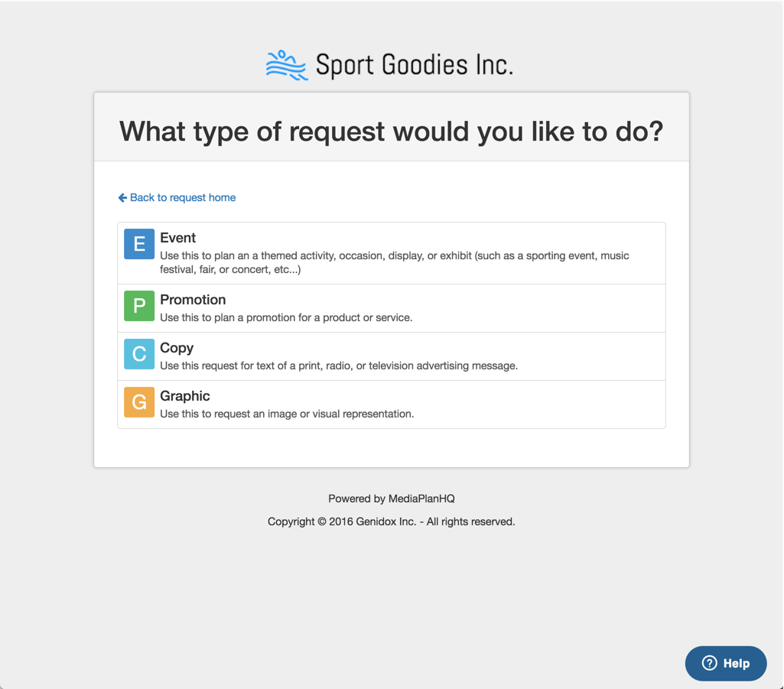Click the light blue C Copy icon
Image resolution: width=784 pixels, height=689 pixels.
(139, 354)
